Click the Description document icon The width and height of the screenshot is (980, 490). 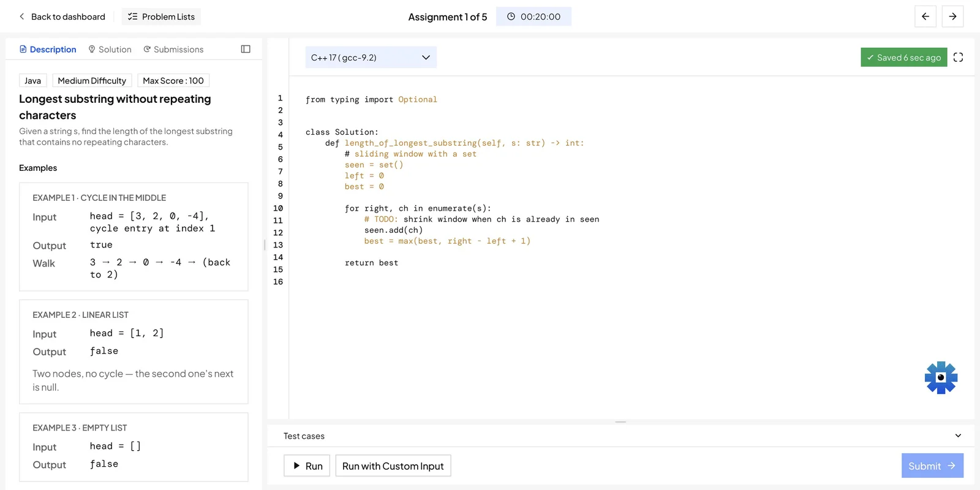point(23,49)
